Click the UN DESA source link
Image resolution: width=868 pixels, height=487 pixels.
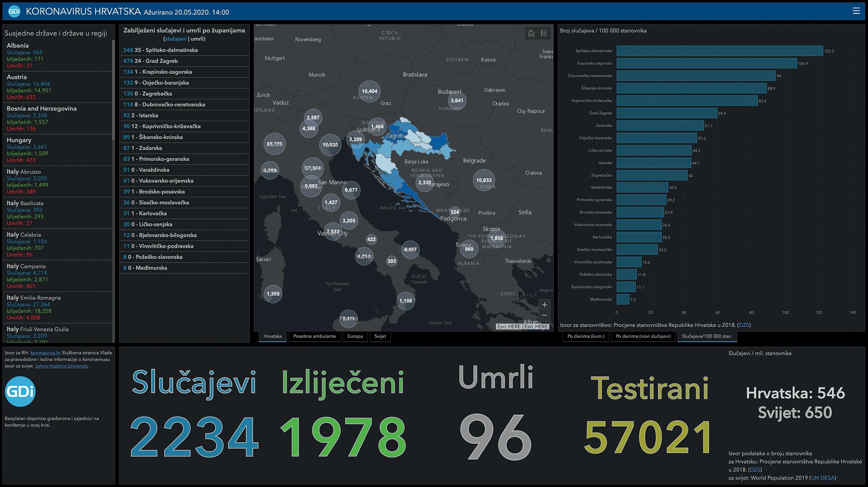coord(823,478)
